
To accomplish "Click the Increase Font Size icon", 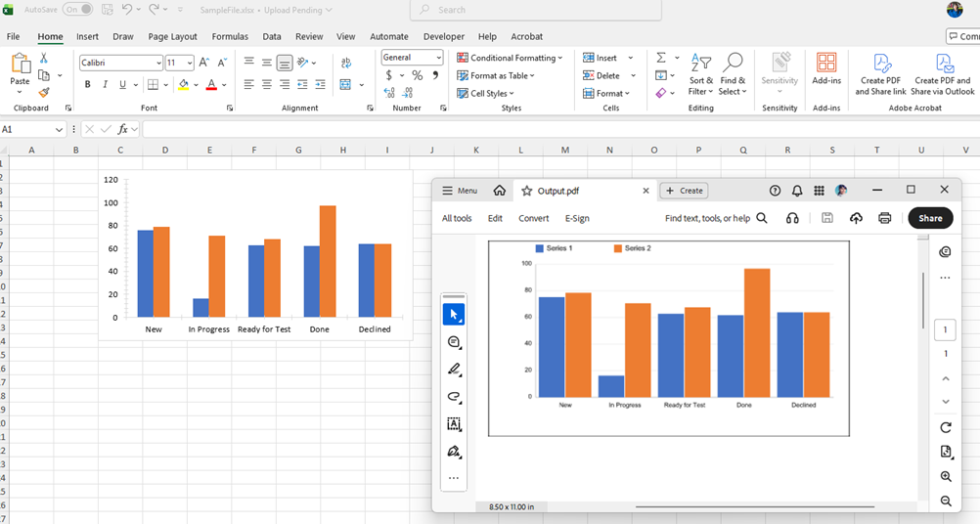I will tap(204, 63).
